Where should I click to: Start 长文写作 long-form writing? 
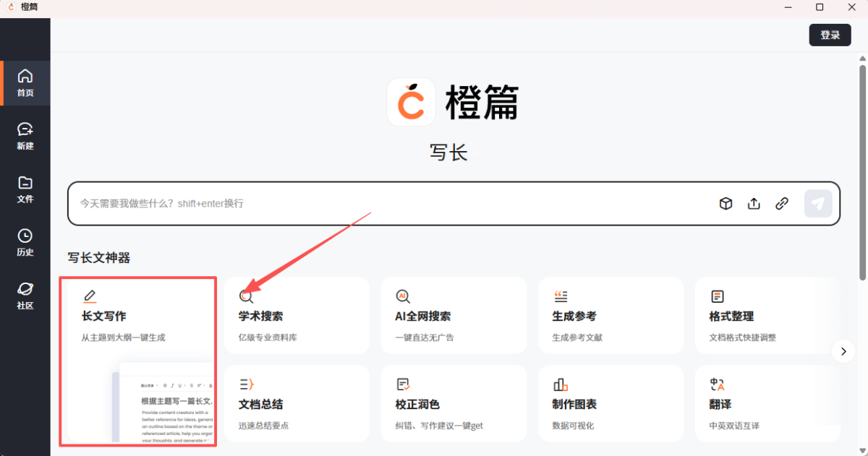[x=137, y=311]
